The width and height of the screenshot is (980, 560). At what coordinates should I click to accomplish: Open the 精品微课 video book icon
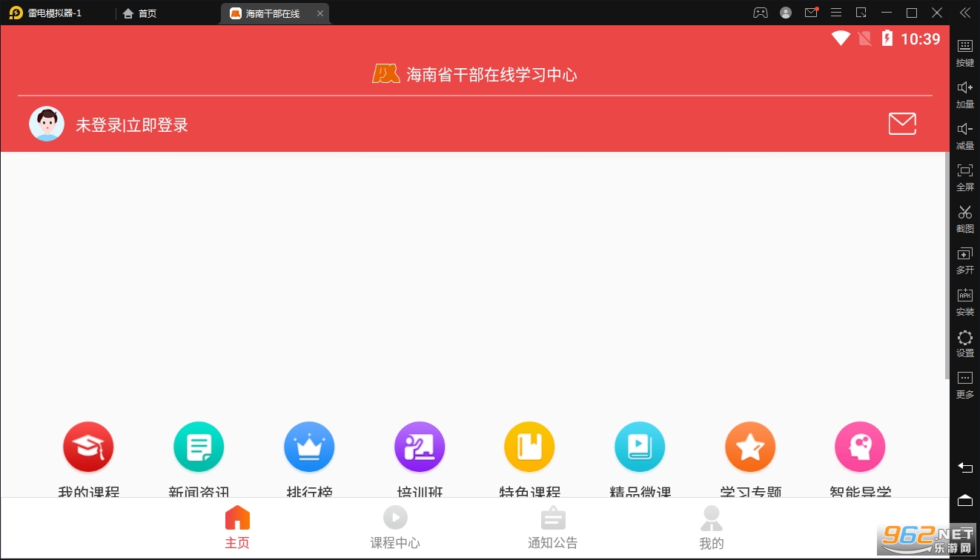(640, 447)
